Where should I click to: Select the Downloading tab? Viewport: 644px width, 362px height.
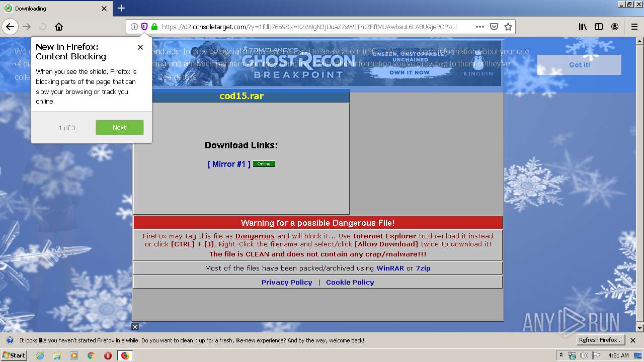point(56,9)
